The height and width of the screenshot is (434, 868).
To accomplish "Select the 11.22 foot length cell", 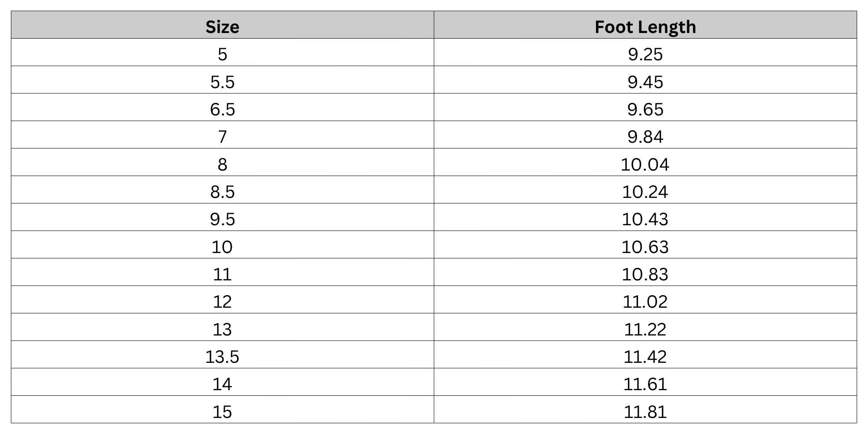I will coord(645,327).
